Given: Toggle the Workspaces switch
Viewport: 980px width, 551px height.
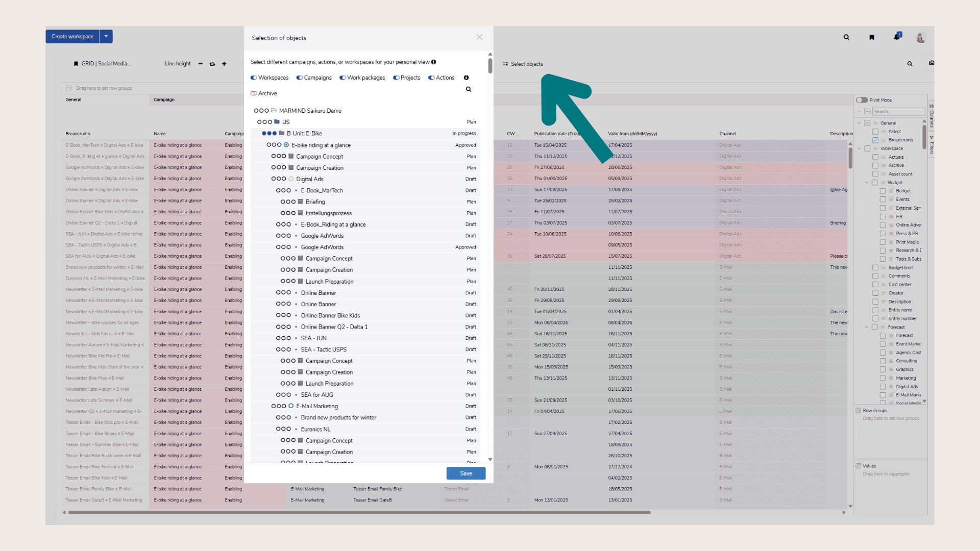Looking at the screenshot, I should pos(254,78).
